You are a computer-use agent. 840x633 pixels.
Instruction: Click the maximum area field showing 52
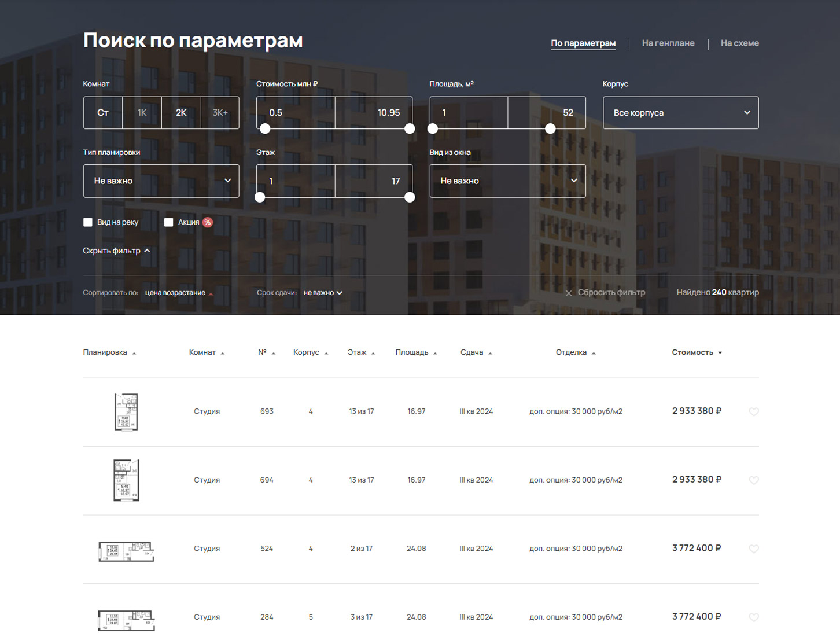[x=547, y=113]
